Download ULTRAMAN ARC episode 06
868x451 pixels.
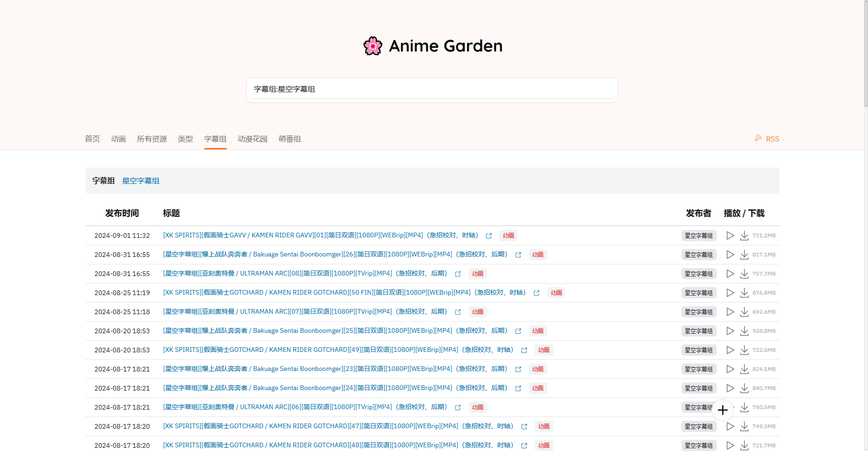pyautogui.click(x=745, y=407)
